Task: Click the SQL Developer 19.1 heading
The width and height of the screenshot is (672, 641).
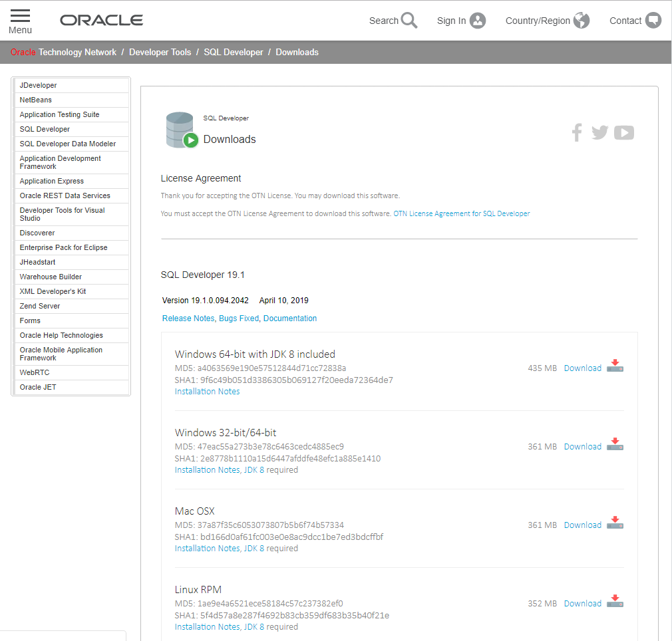Action: point(202,275)
